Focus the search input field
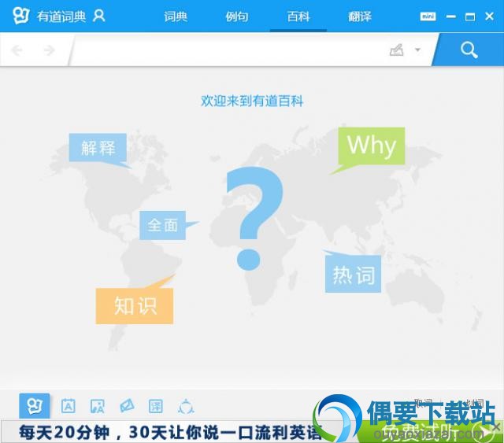The height and width of the screenshot is (443, 504). pos(228,50)
